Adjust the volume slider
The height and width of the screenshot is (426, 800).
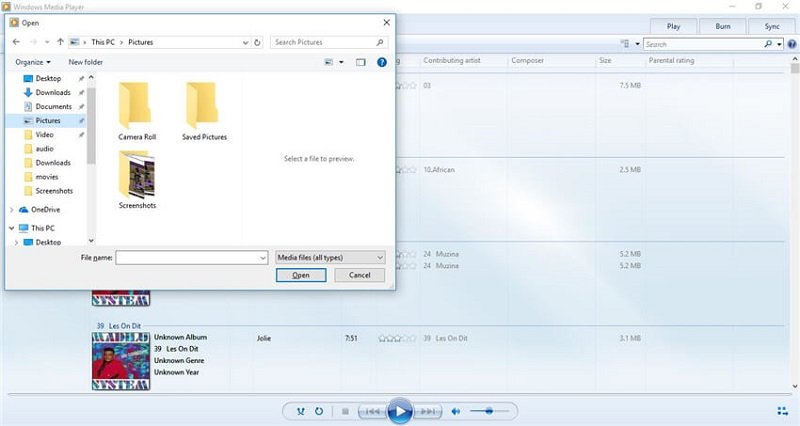489,411
